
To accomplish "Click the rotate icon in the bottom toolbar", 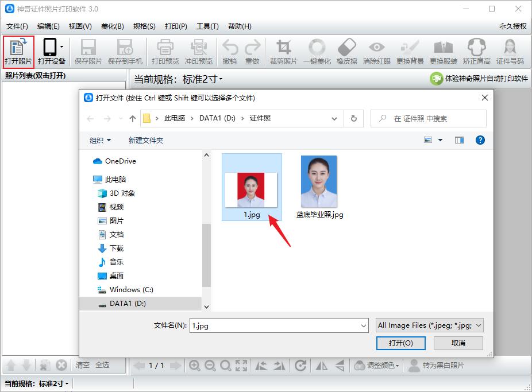I will [300, 365].
